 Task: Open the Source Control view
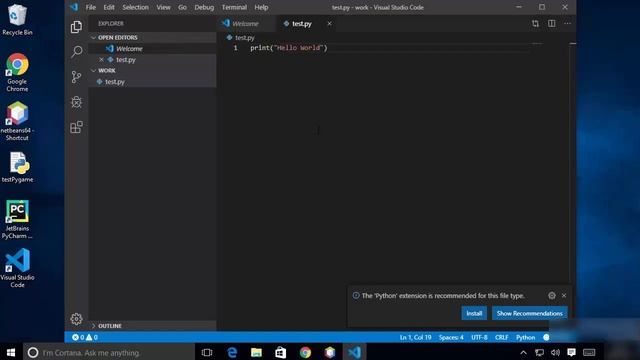coord(76,77)
